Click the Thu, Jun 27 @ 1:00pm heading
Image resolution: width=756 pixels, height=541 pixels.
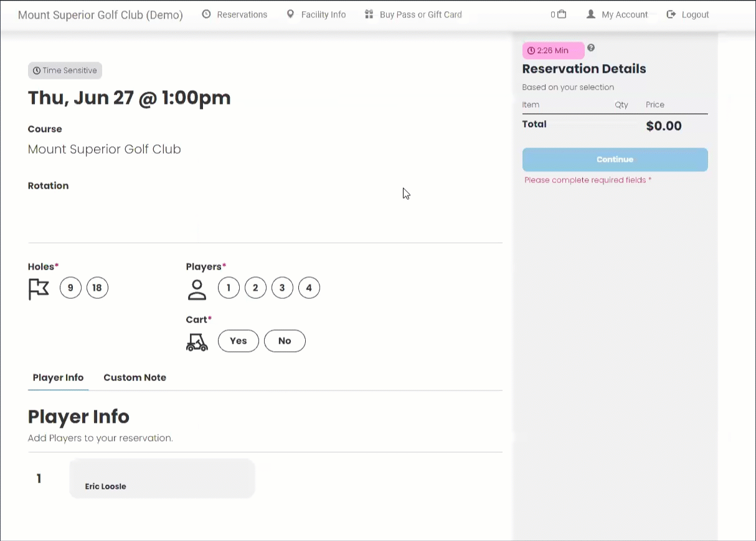(129, 98)
